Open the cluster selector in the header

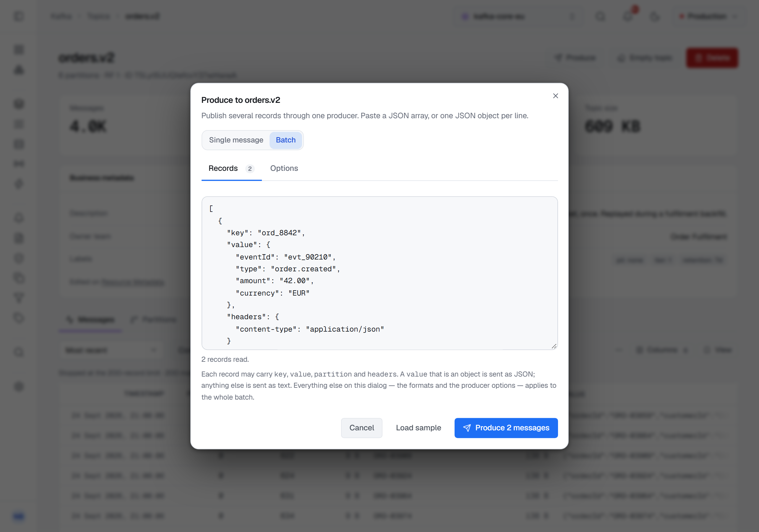coord(519,17)
